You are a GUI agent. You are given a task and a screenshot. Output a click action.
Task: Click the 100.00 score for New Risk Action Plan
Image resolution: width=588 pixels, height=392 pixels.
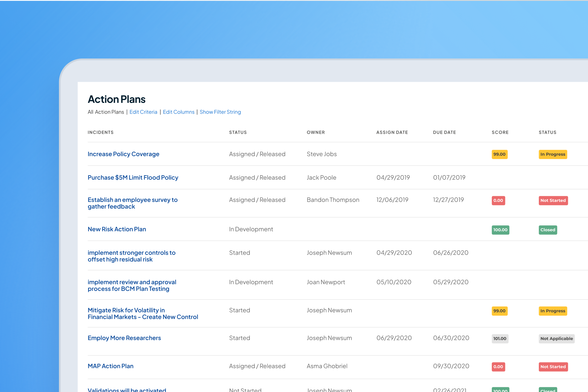click(x=500, y=230)
